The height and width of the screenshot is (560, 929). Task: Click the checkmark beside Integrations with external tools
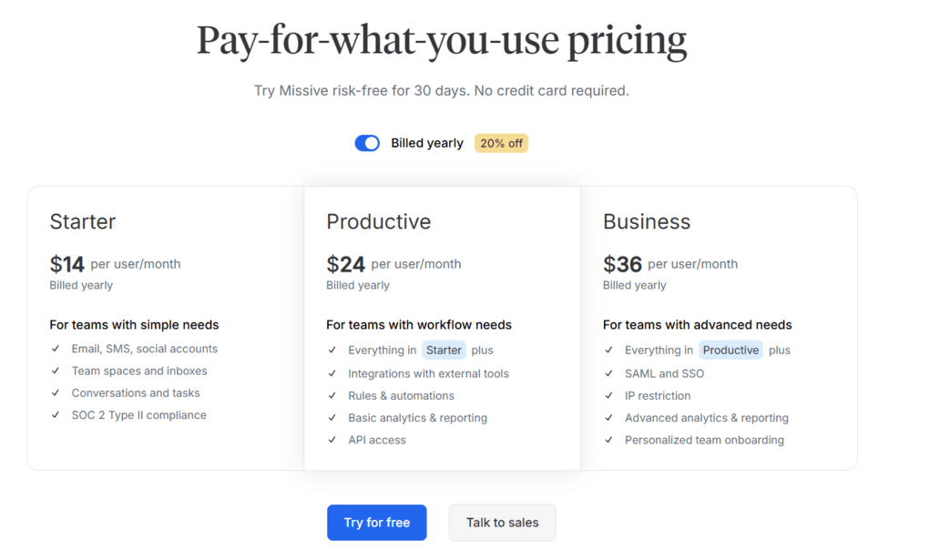pos(332,373)
